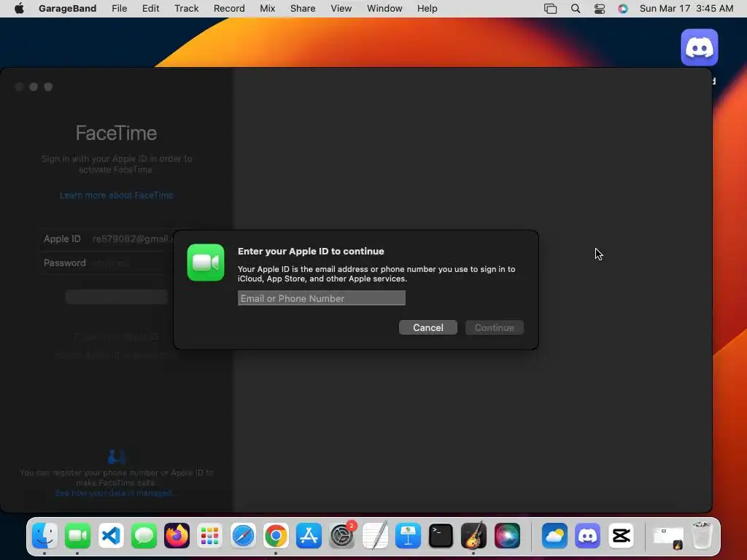Open Google Chrome in dock

pos(276,536)
